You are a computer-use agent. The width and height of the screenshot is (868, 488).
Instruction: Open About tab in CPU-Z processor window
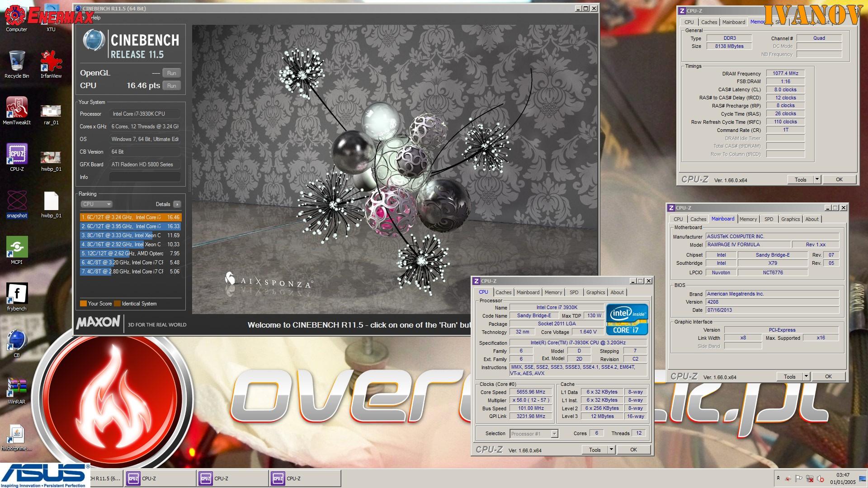point(617,292)
